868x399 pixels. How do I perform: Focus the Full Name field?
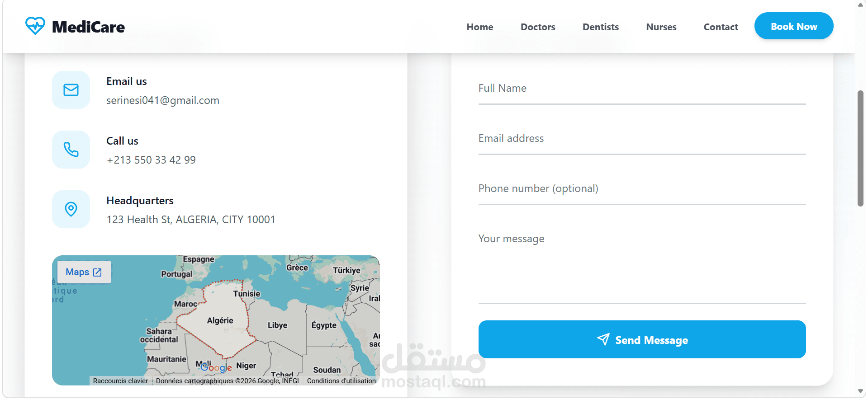click(x=642, y=89)
